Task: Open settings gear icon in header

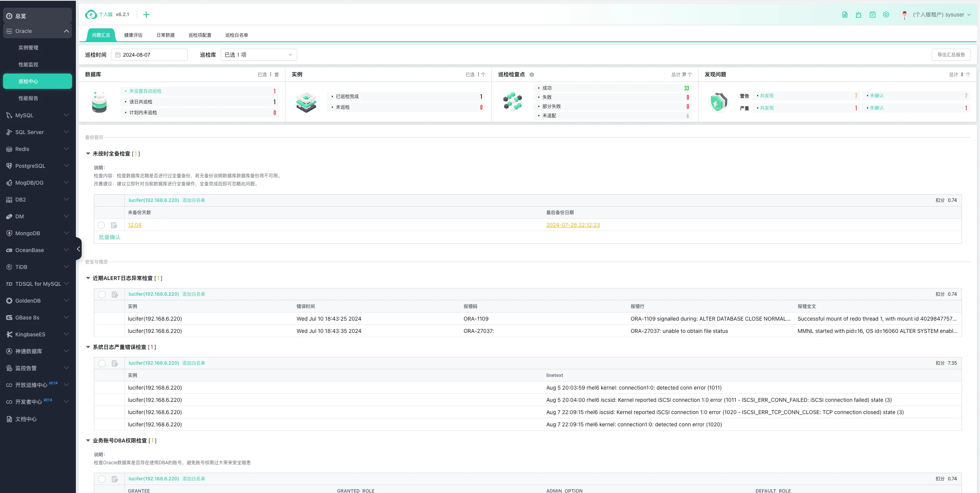Action: 886,15
